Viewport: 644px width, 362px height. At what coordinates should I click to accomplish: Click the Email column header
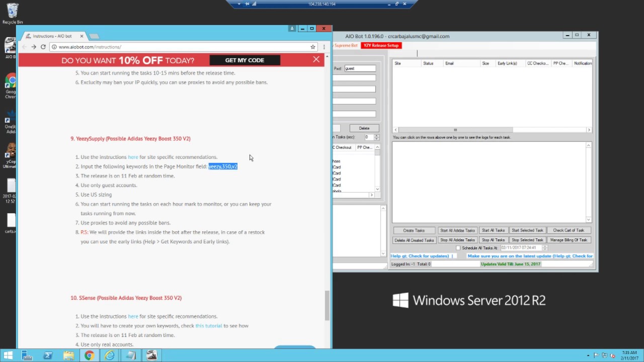pyautogui.click(x=462, y=63)
